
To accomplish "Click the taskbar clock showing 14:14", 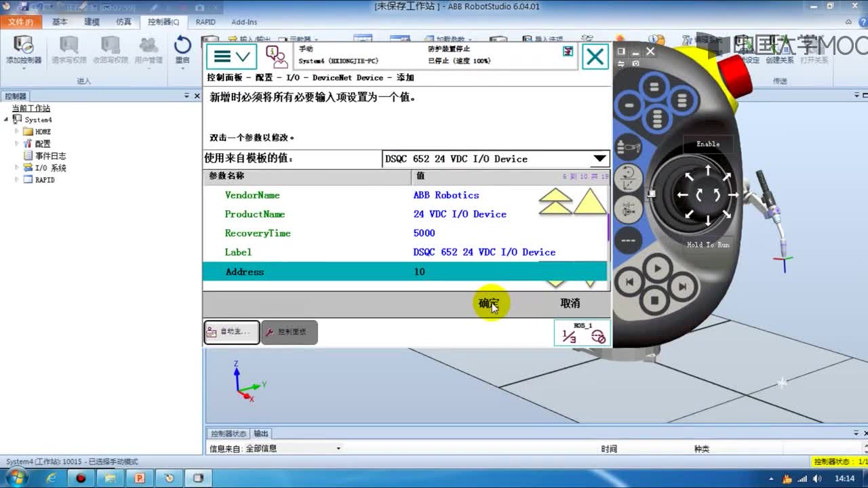I will tap(845, 479).
